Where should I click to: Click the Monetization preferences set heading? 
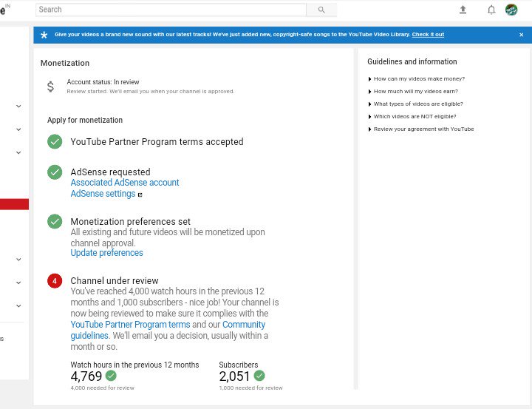click(x=130, y=222)
